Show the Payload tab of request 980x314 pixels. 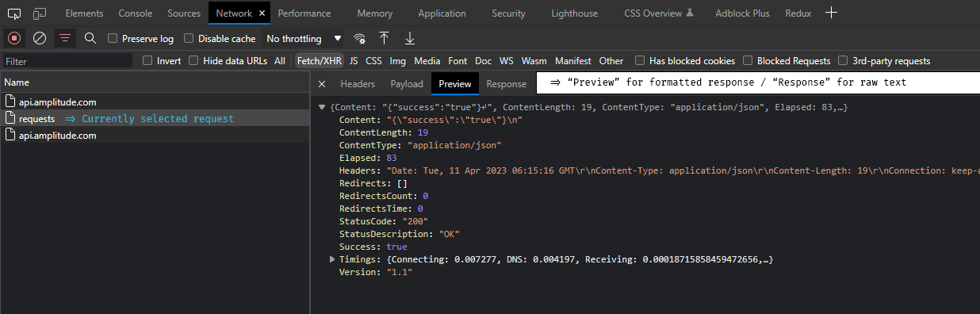407,84
